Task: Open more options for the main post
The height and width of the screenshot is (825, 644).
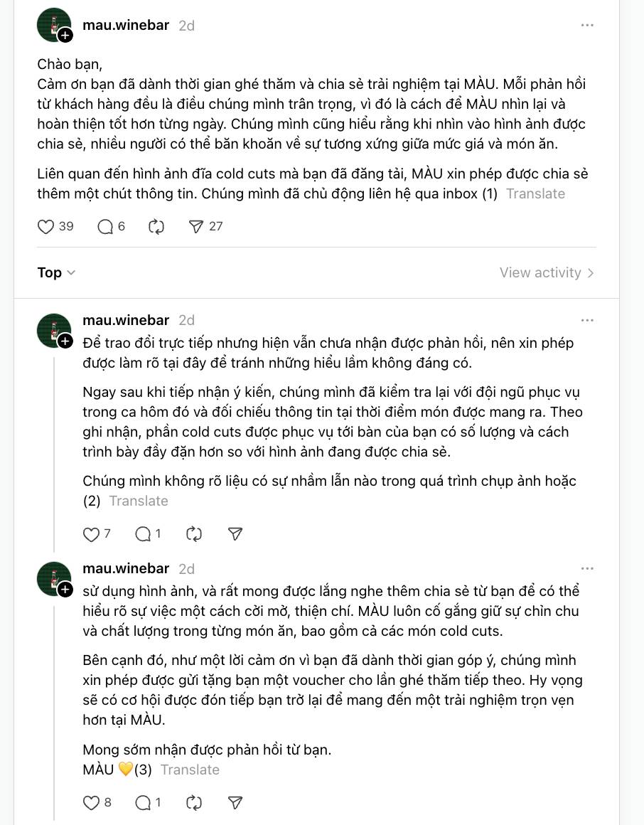Action: tap(587, 25)
